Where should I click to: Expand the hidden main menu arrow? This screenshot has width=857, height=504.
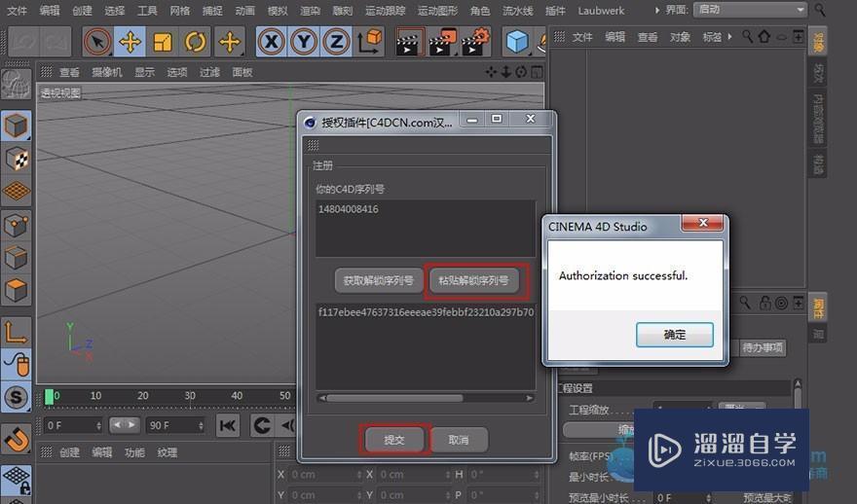point(657,10)
